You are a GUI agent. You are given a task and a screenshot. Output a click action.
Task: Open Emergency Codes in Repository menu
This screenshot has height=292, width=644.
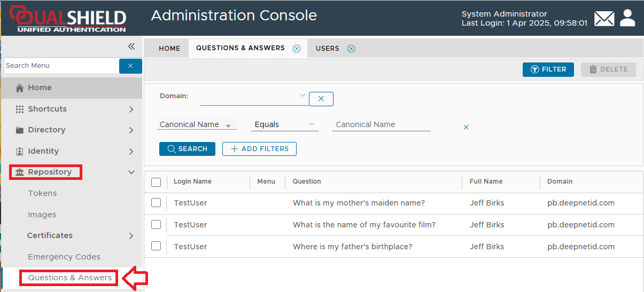coord(64,257)
